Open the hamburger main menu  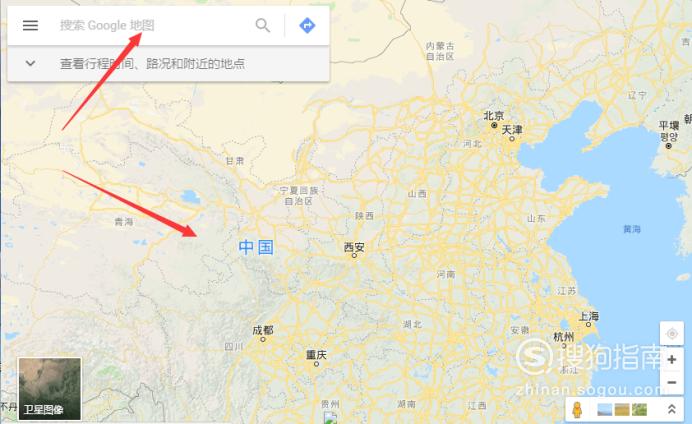30,26
